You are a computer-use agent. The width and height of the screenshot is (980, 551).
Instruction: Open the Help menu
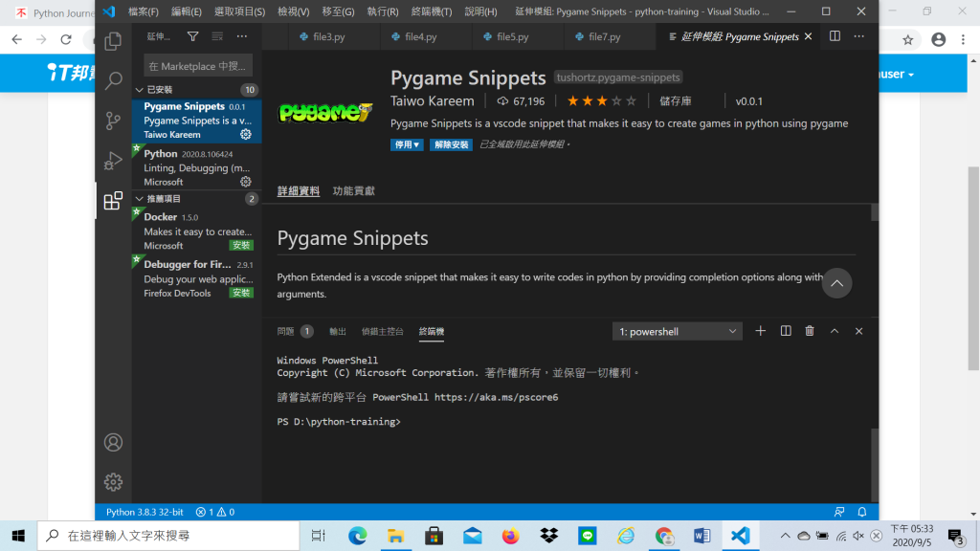click(x=480, y=11)
